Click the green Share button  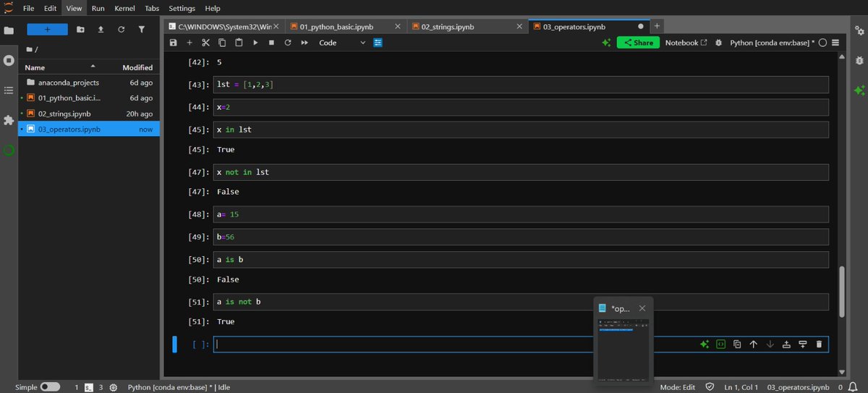point(638,43)
